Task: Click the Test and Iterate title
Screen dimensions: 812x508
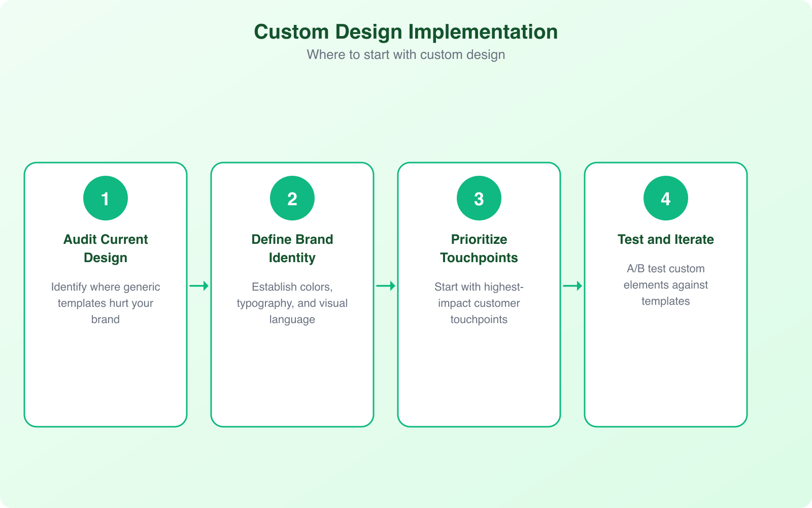Action: tap(665, 239)
